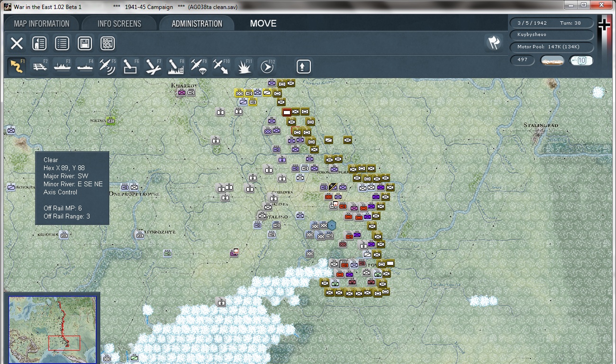Click the Dnepropetrovsk city label

[x=135, y=194]
